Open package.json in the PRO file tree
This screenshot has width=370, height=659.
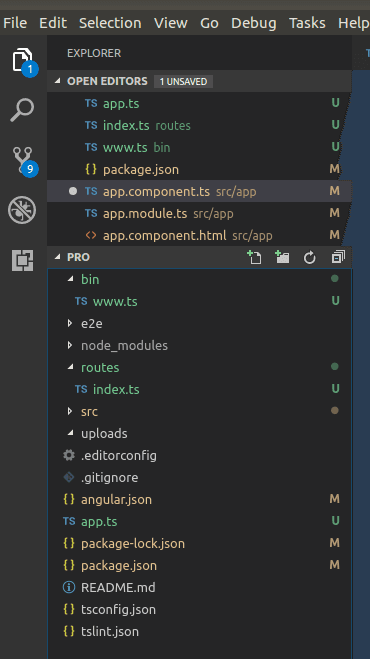click(x=199, y=565)
